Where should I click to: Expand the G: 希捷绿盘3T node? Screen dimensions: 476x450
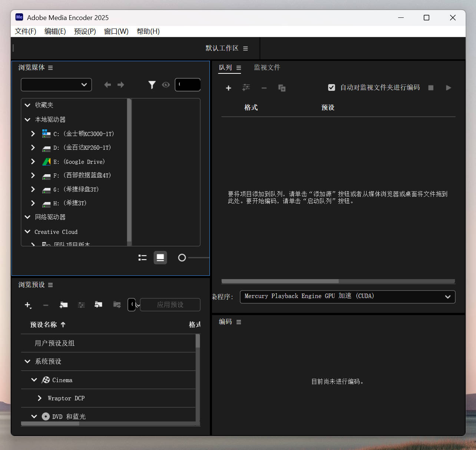(x=33, y=189)
